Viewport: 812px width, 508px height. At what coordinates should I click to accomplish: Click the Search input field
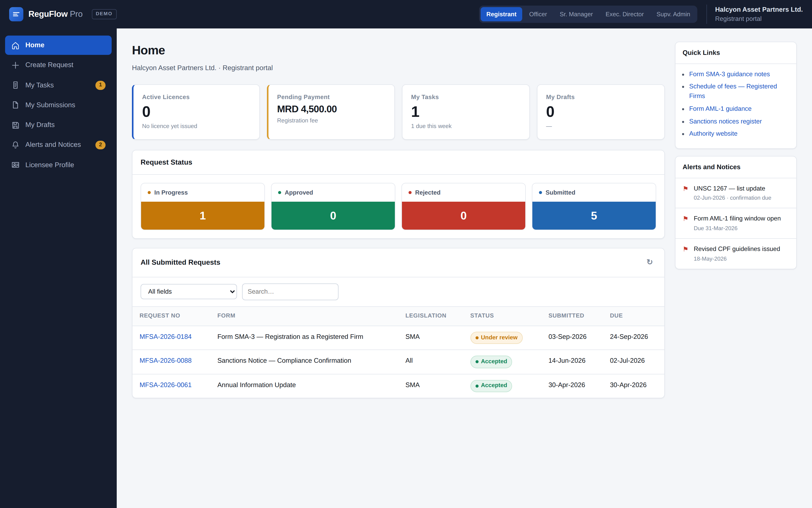pos(290,292)
